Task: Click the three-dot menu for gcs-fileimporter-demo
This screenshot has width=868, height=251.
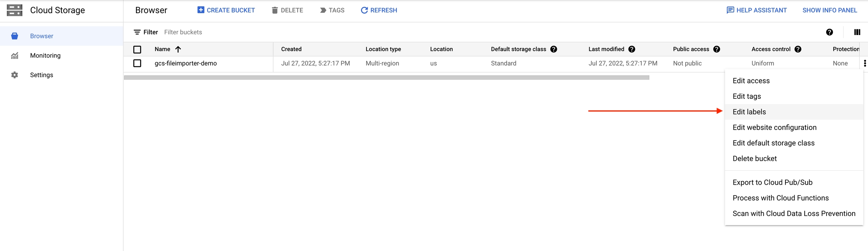Action: [x=865, y=63]
